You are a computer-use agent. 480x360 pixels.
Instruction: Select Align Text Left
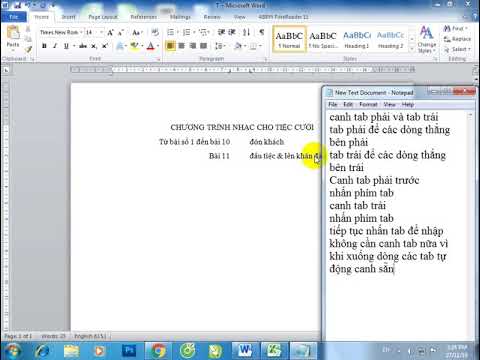click(x=170, y=46)
